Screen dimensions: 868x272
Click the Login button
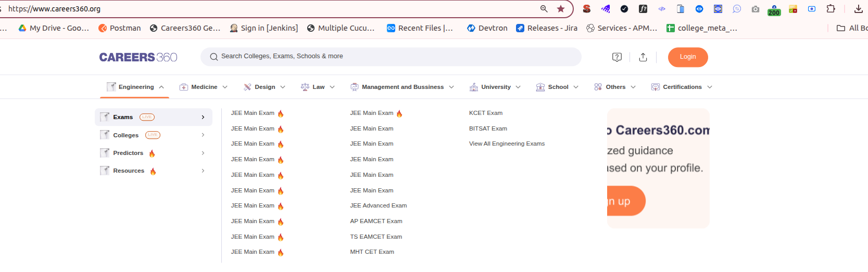click(688, 57)
